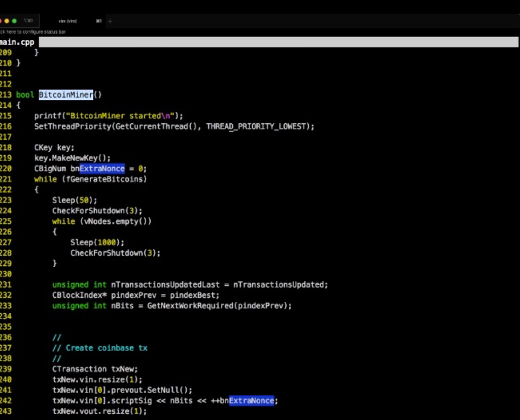Click the green zoom window button
The height and width of the screenshot is (420, 520).
[14, 21]
